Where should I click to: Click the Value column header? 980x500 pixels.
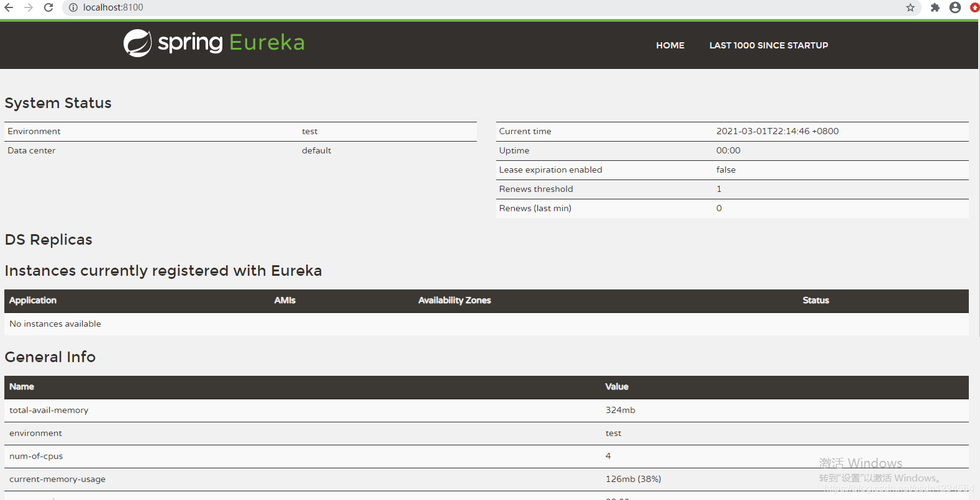[617, 386]
